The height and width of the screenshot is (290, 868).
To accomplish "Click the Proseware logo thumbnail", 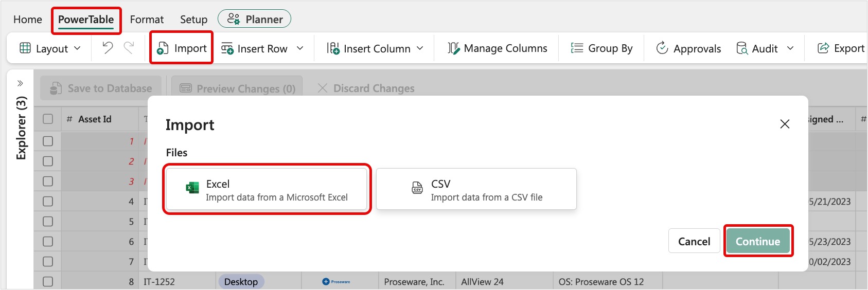I will point(336,281).
